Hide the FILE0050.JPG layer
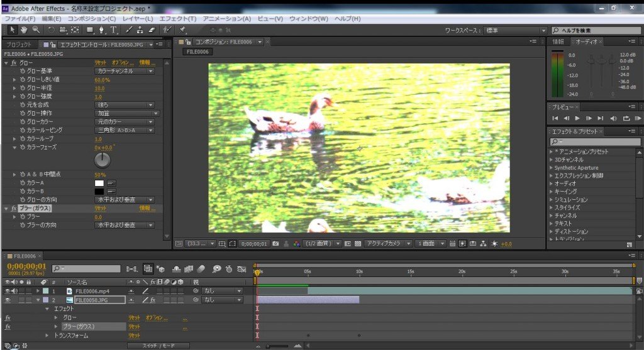This screenshot has height=350, width=644. (x=8, y=300)
